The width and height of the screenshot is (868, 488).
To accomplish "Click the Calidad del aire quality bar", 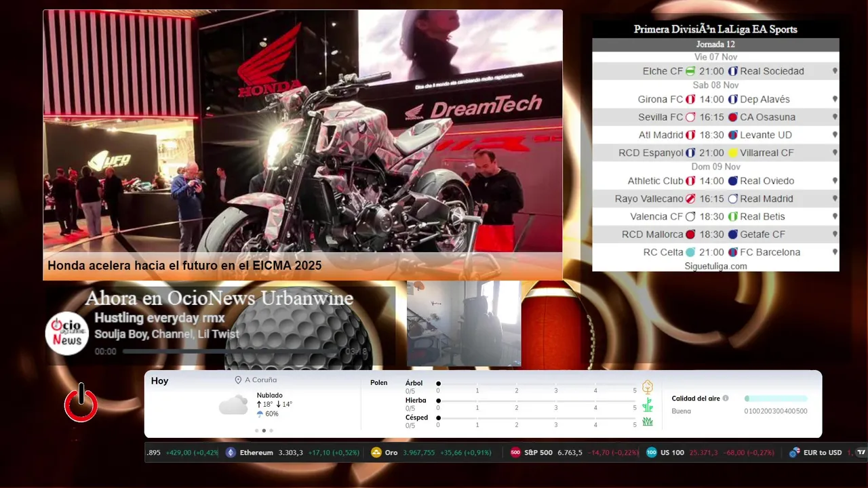I will pos(776,399).
